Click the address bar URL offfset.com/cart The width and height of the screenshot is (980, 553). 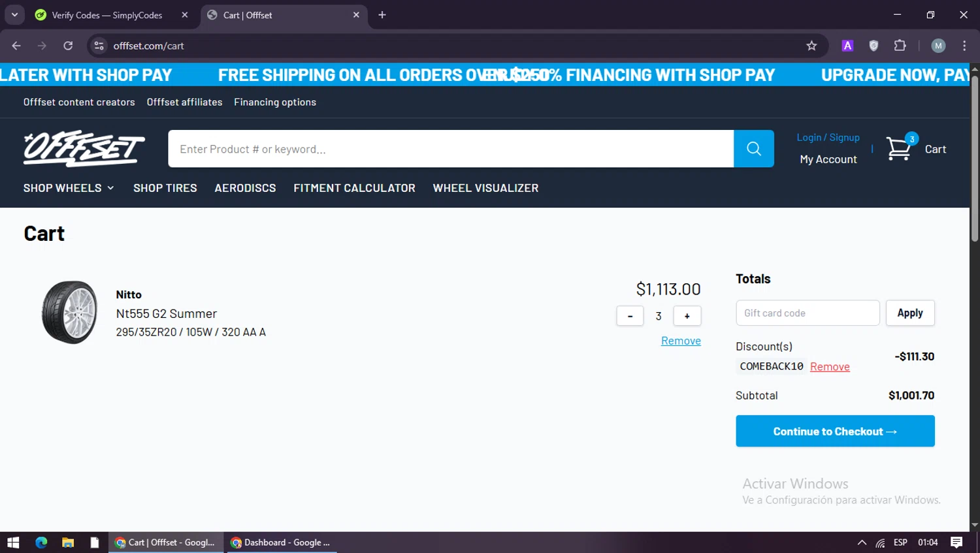point(148,46)
